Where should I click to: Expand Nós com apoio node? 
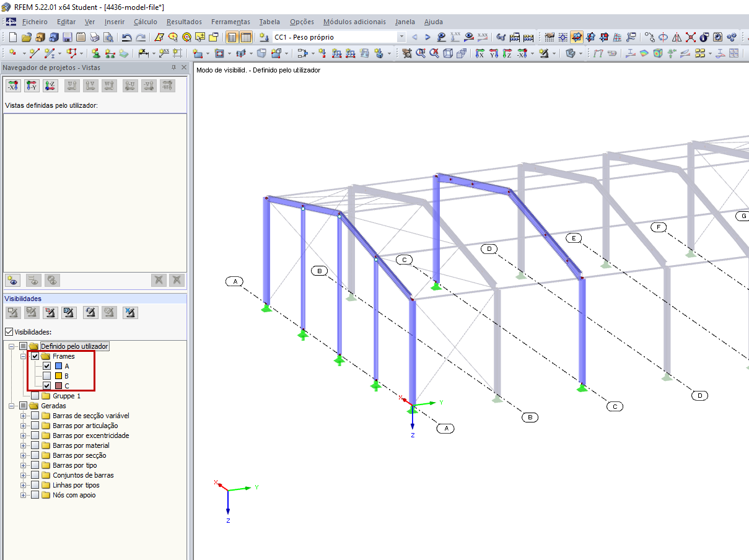[x=24, y=495]
